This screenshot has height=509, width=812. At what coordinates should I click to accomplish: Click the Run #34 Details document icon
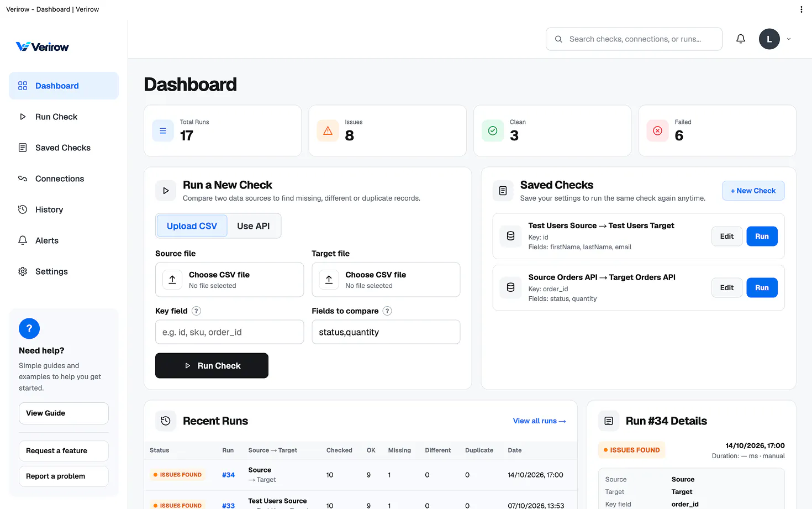click(609, 421)
